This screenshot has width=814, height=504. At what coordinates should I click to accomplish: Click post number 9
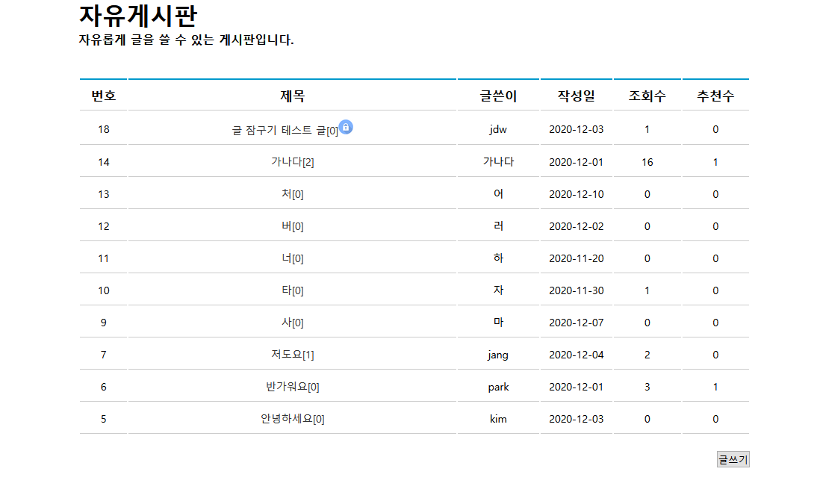click(103, 323)
